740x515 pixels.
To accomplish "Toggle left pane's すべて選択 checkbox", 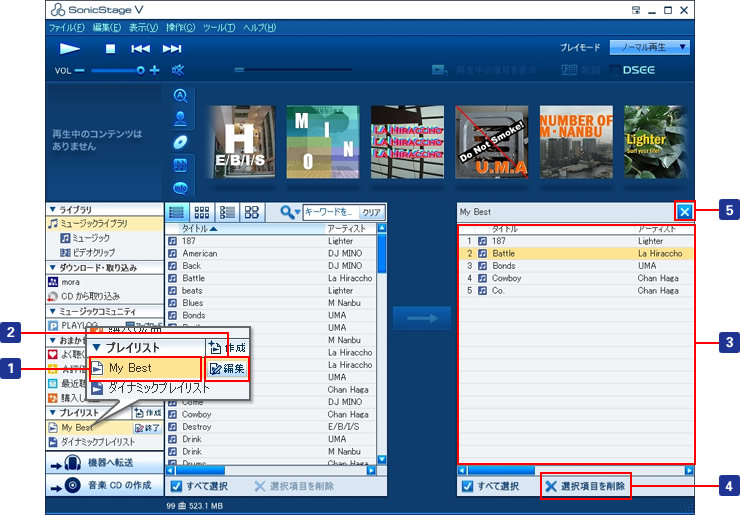I will tap(176, 486).
